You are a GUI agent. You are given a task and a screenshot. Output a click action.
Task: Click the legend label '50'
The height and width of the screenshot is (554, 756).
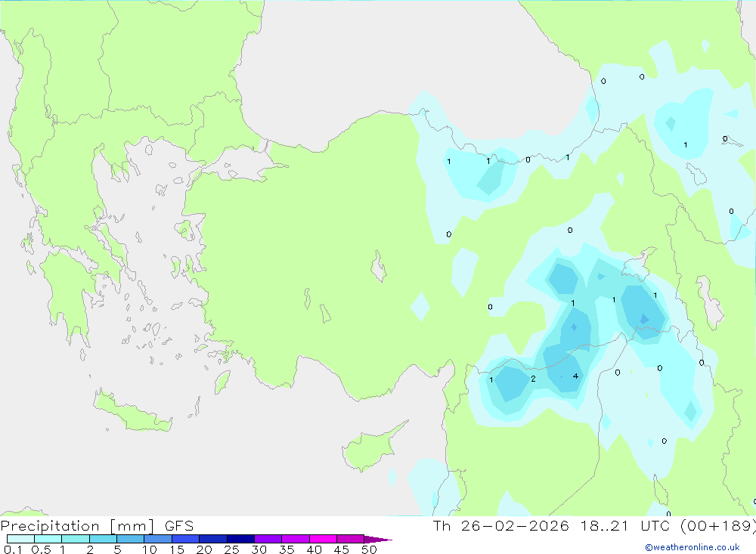370,549
